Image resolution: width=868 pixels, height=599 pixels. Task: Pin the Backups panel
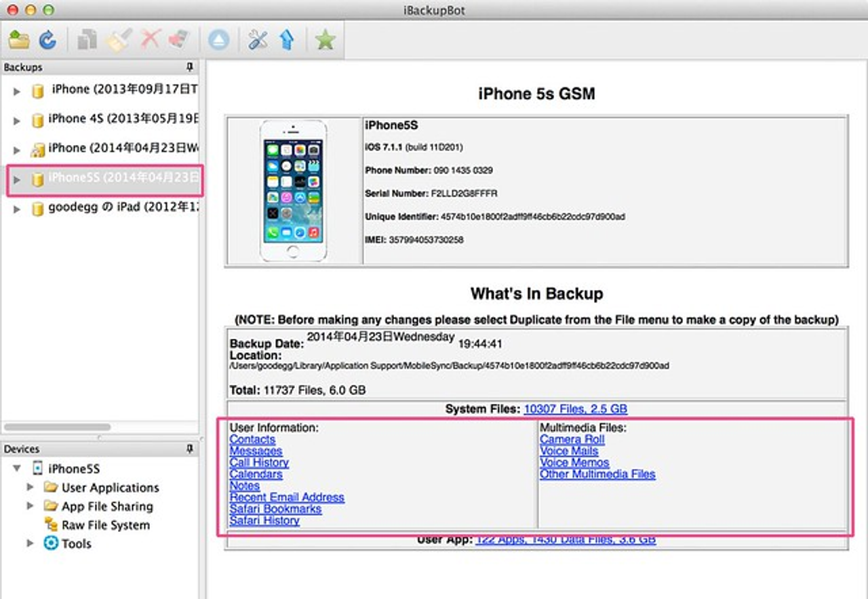pos(190,67)
